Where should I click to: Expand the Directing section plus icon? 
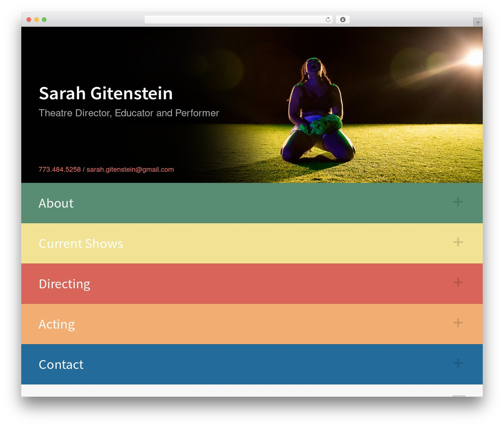click(458, 282)
